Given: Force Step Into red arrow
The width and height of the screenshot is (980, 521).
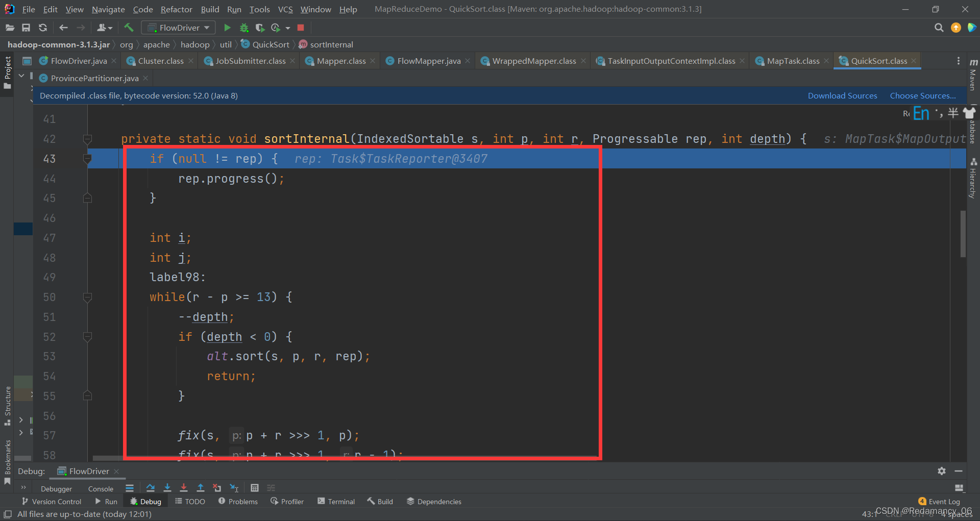Looking at the screenshot, I should click(x=184, y=488).
